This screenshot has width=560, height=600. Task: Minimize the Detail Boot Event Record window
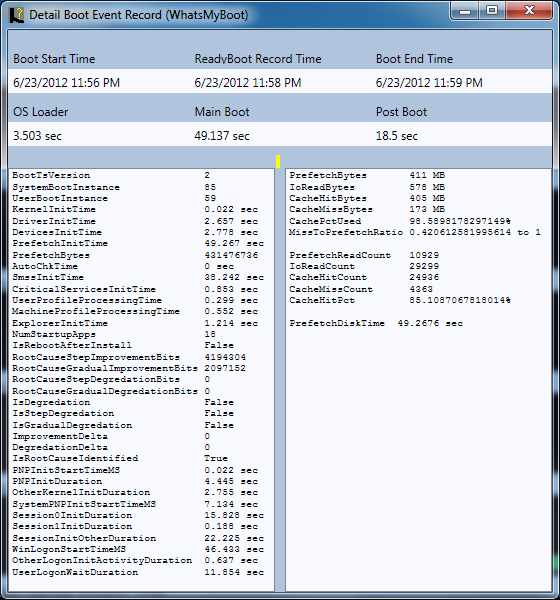tap(465, 11)
